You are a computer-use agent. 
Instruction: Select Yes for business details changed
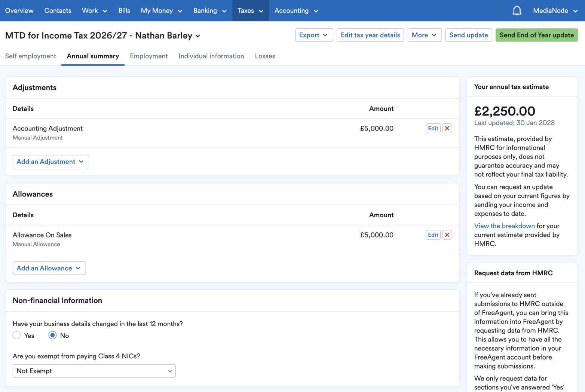16,336
